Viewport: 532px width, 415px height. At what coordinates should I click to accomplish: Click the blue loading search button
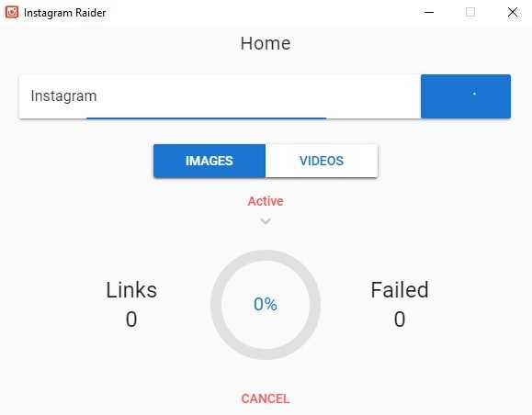[466, 96]
